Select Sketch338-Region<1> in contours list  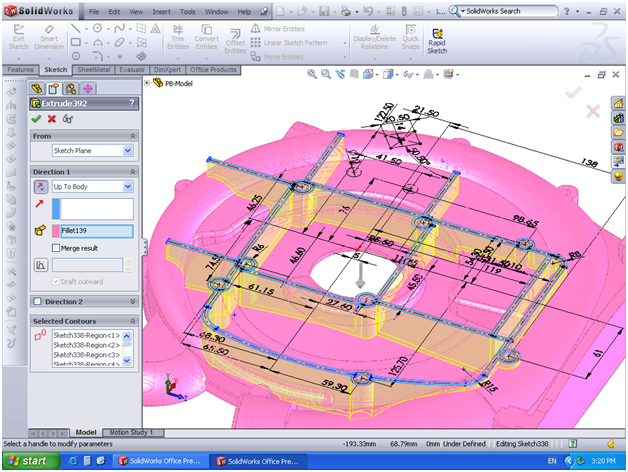(x=87, y=335)
